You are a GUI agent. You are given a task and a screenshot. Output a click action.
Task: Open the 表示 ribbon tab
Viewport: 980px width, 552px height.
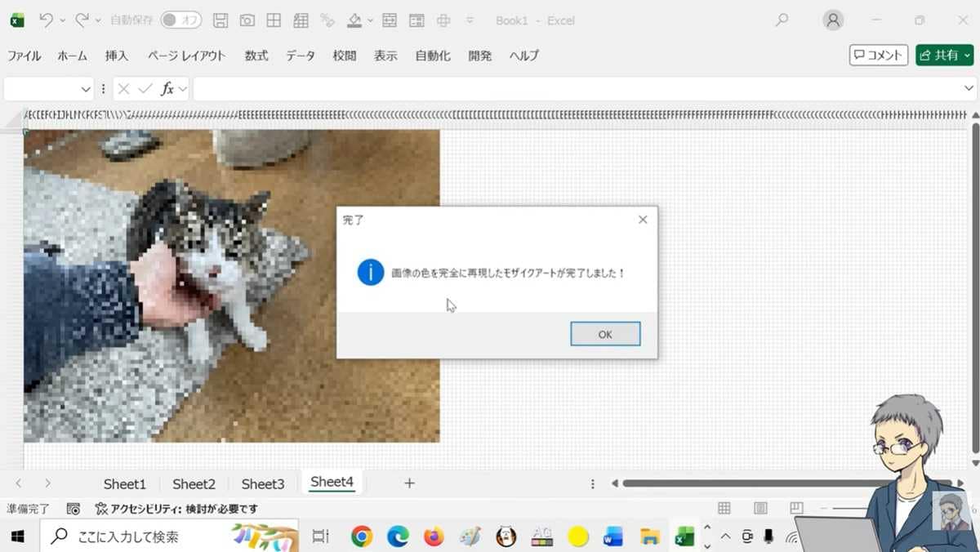click(x=385, y=56)
